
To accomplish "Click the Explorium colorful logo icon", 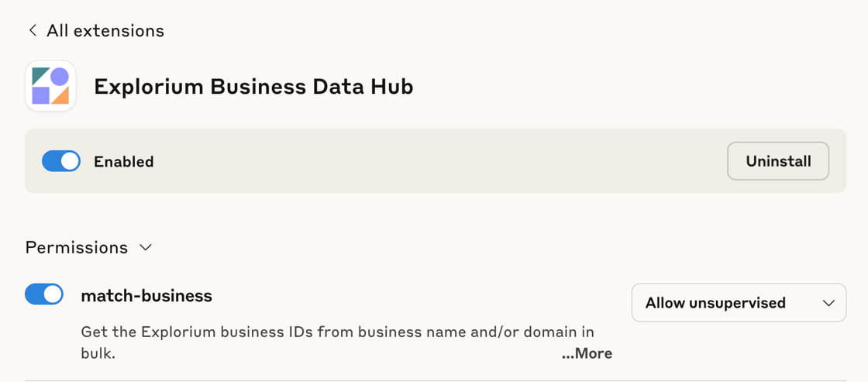I will (50, 86).
